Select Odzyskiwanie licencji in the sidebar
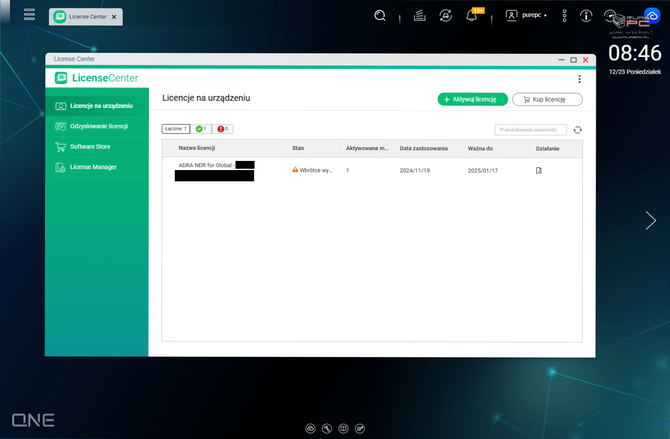Screen dimensions: 670x439 [98, 126]
